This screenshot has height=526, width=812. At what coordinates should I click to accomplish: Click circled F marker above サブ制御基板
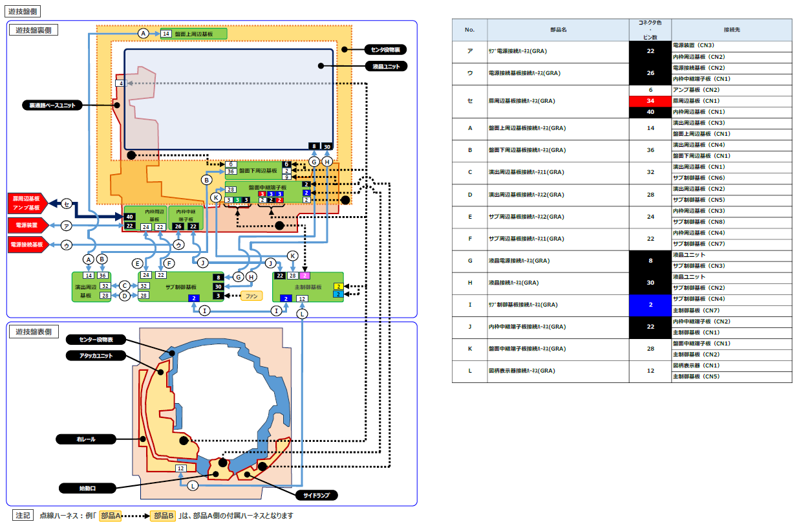tap(169, 263)
